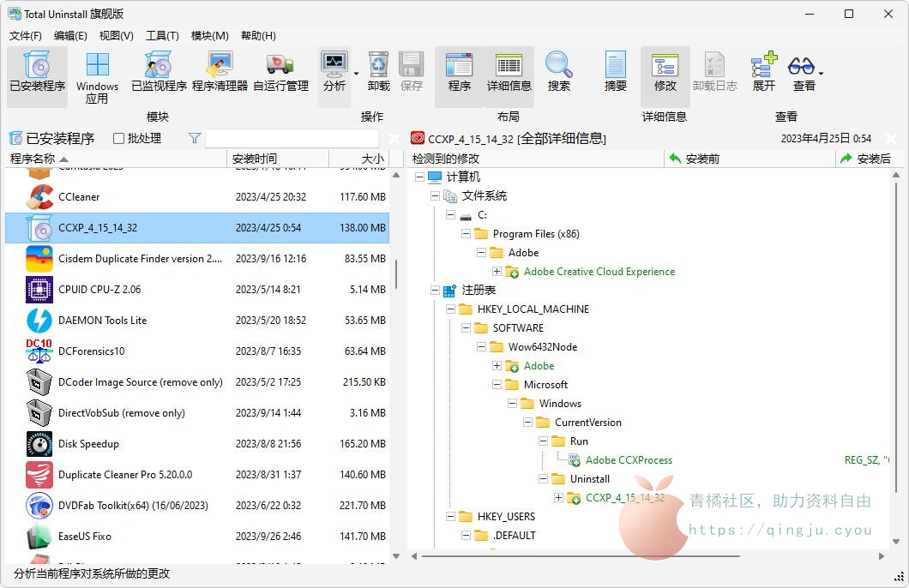
Task: Open 自运行管理 startup manager
Action: (280, 72)
